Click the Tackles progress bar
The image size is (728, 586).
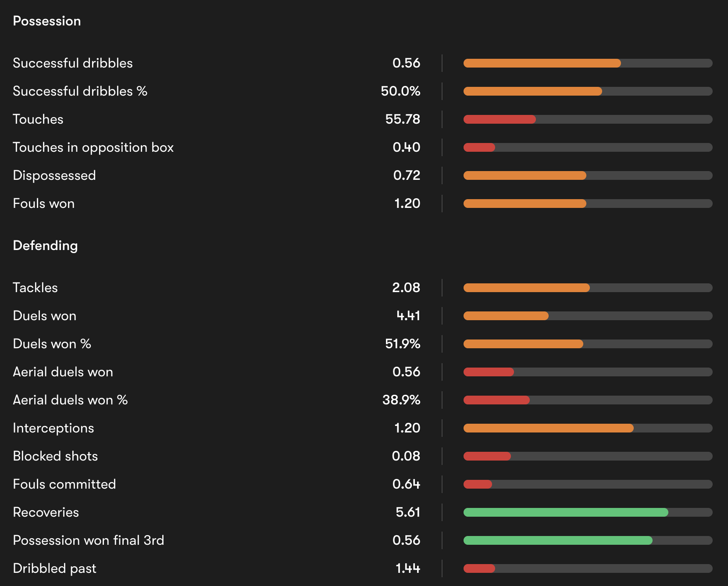click(587, 288)
